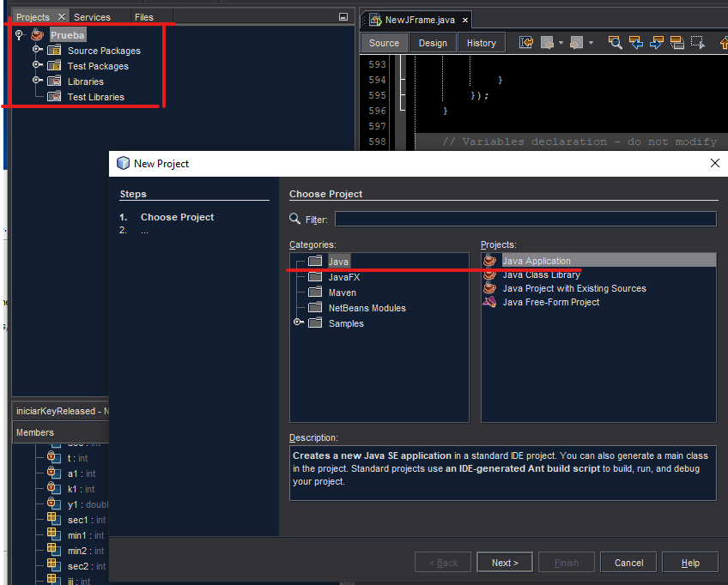Expand the Test Packages node
Image resolution: width=728 pixels, height=585 pixels.
(37, 64)
